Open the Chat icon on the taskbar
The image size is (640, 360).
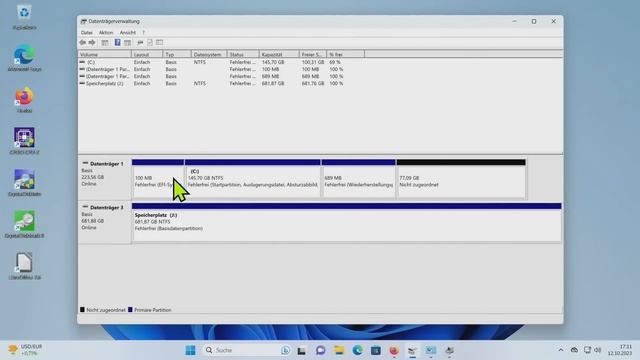point(320,350)
